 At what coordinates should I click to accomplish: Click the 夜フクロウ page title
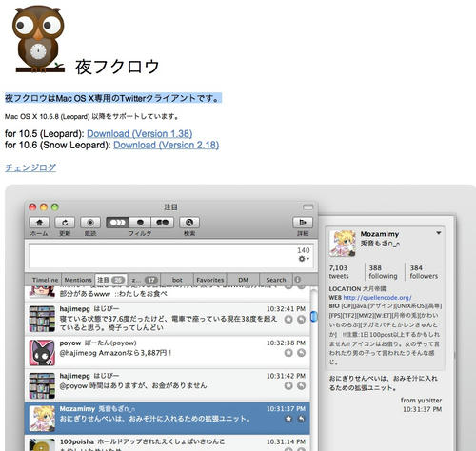point(117,67)
